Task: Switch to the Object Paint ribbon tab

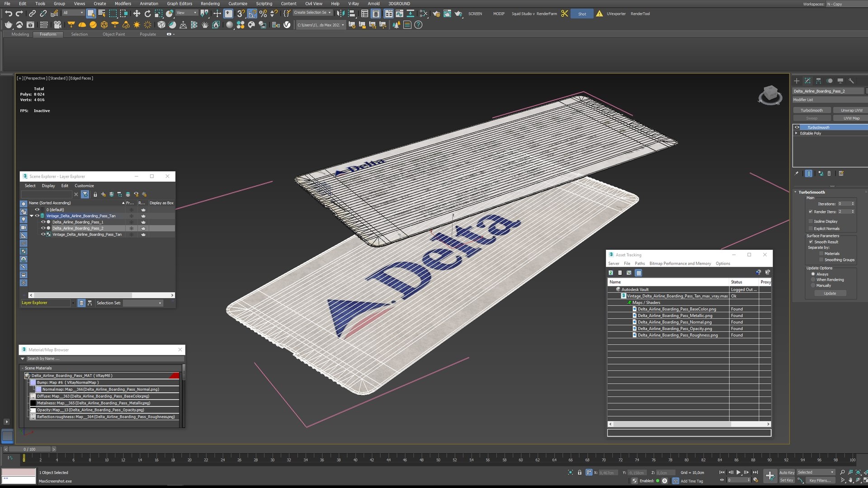Action: tap(113, 34)
